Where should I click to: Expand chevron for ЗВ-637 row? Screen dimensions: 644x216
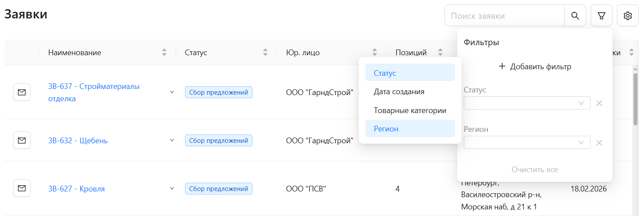(x=172, y=92)
